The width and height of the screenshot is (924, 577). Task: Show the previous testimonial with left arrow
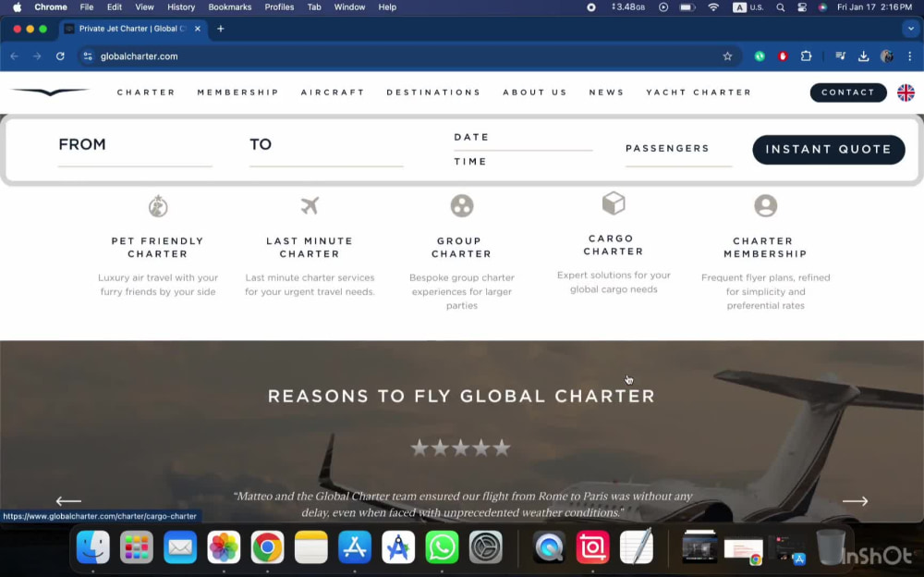tap(68, 501)
